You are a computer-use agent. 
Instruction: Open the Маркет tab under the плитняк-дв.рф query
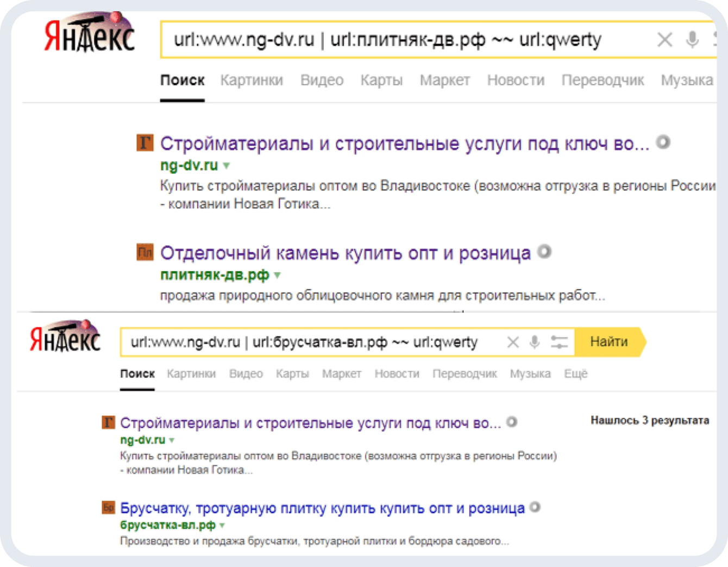pyautogui.click(x=444, y=80)
